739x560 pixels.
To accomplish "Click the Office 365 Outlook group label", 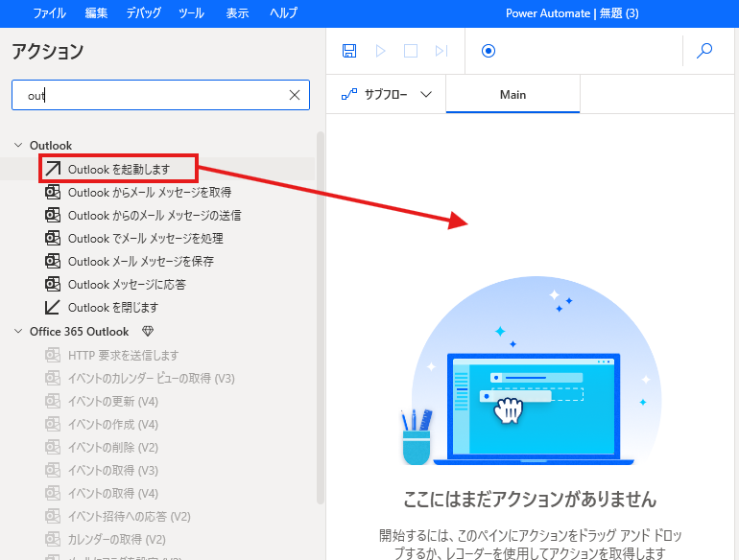I will 79,331.
